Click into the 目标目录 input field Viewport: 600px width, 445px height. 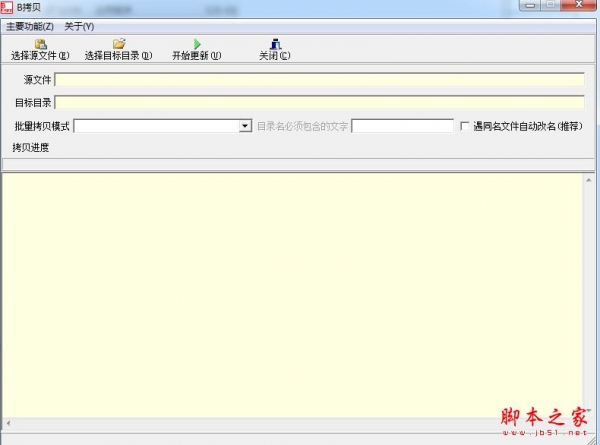click(320, 102)
